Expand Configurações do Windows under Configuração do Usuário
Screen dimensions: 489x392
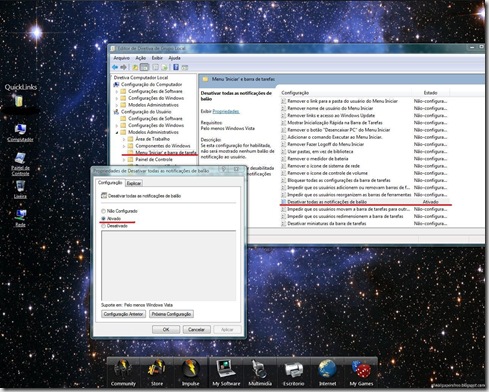pos(117,125)
